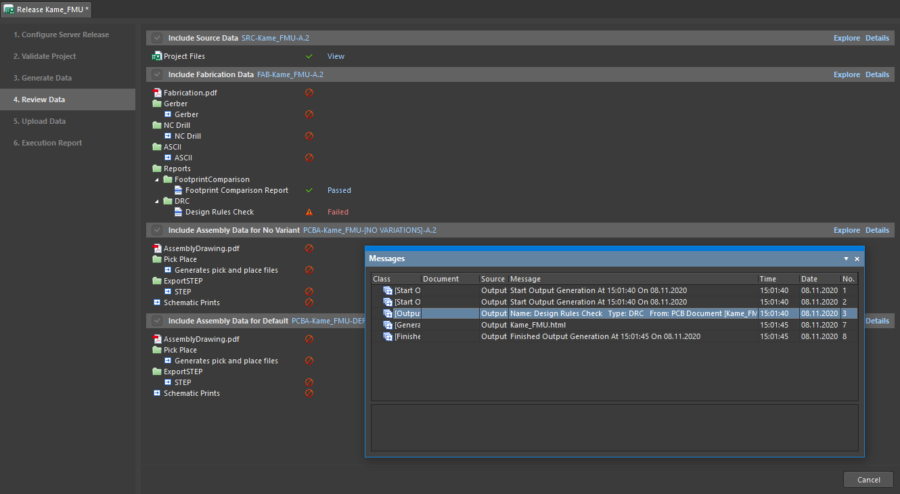Toggle Include Assembly Data for No Variant checkbox
The image size is (900, 494).
[x=157, y=231]
